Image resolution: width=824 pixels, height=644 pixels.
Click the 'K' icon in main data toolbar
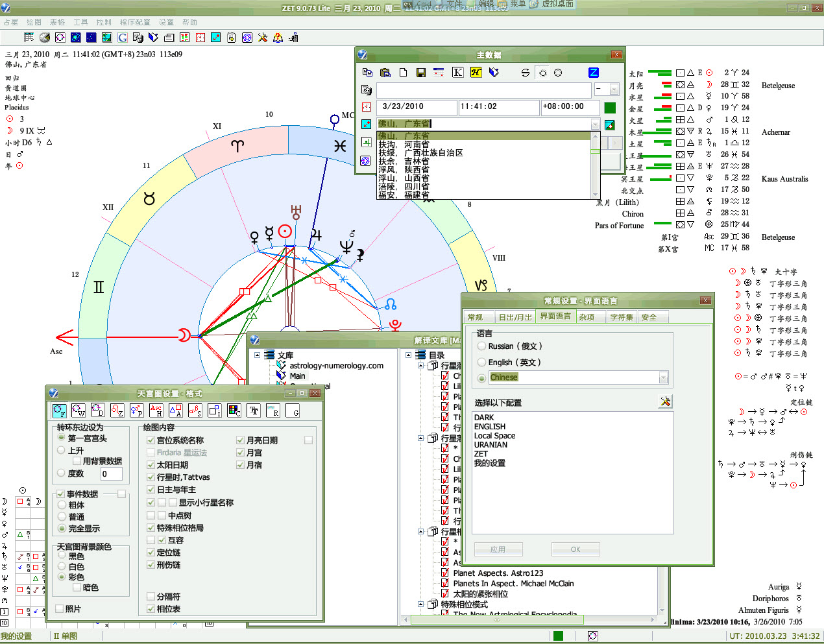coord(457,73)
